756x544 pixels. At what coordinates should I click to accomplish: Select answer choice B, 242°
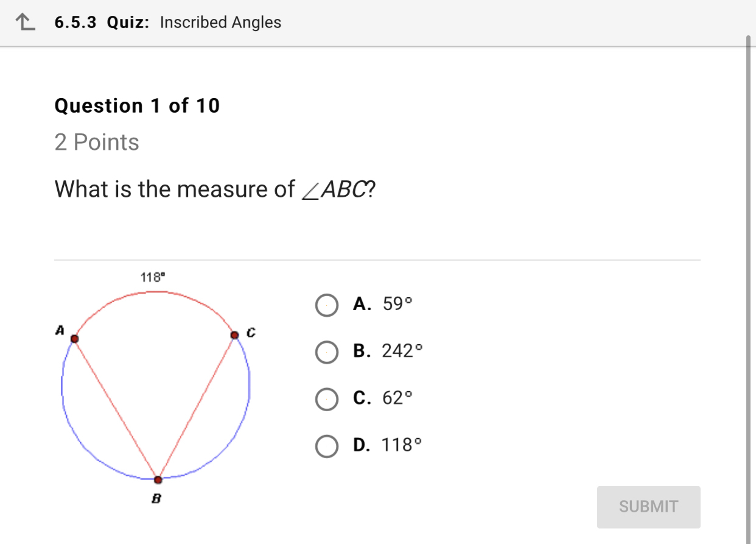tap(327, 352)
